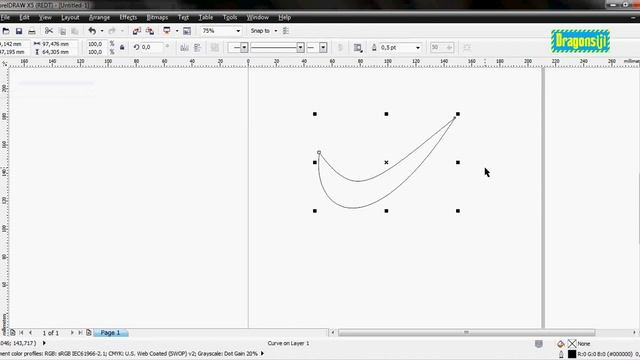Click the Welcome screen icon
Viewport: 640px width, 360px height.
click(187, 31)
